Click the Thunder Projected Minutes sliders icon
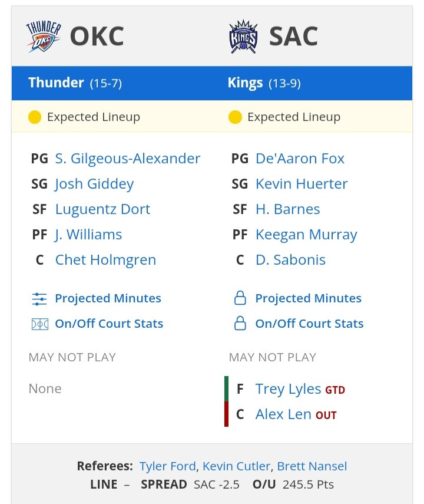This screenshot has height=504, width=424. coord(39,299)
